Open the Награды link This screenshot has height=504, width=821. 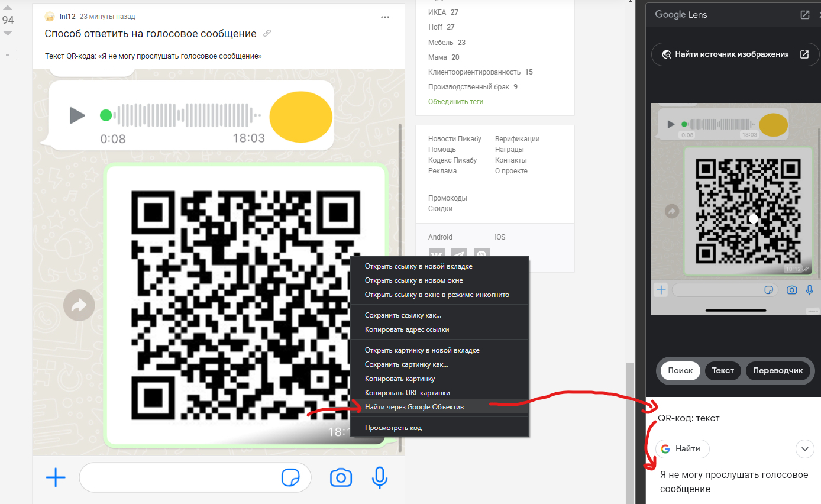(x=509, y=150)
